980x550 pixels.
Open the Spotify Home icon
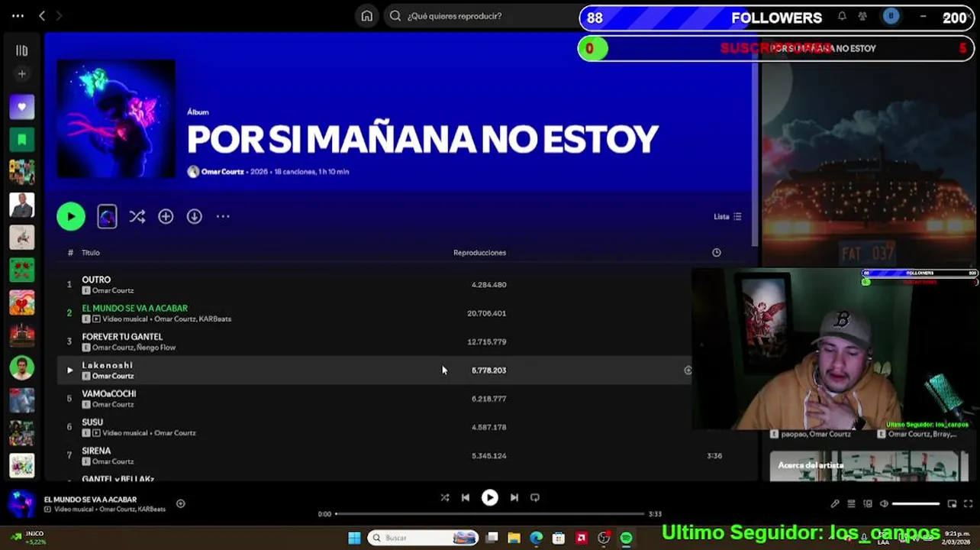[x=367, y=16]
